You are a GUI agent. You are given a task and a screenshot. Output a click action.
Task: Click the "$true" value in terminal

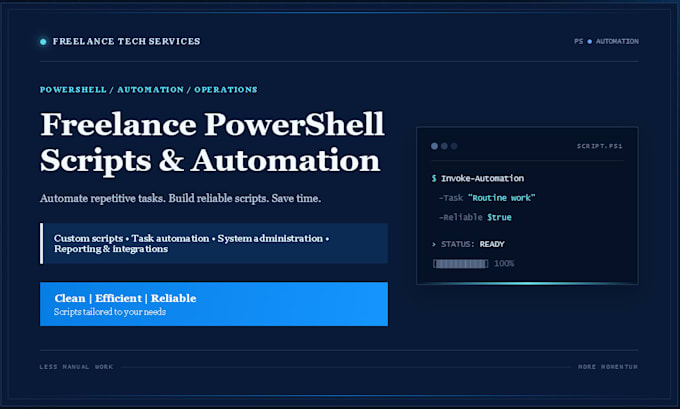(x=499, y=217)
